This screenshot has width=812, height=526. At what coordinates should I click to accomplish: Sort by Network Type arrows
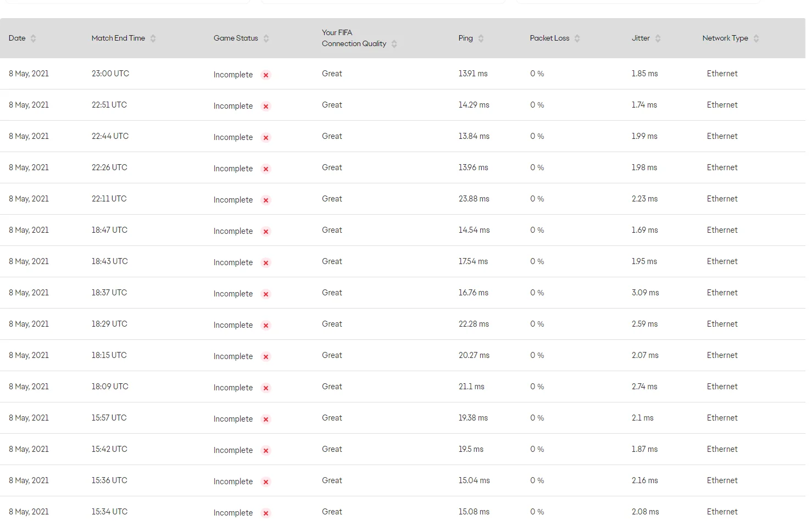pyautogui.click(x=757, y=38)
